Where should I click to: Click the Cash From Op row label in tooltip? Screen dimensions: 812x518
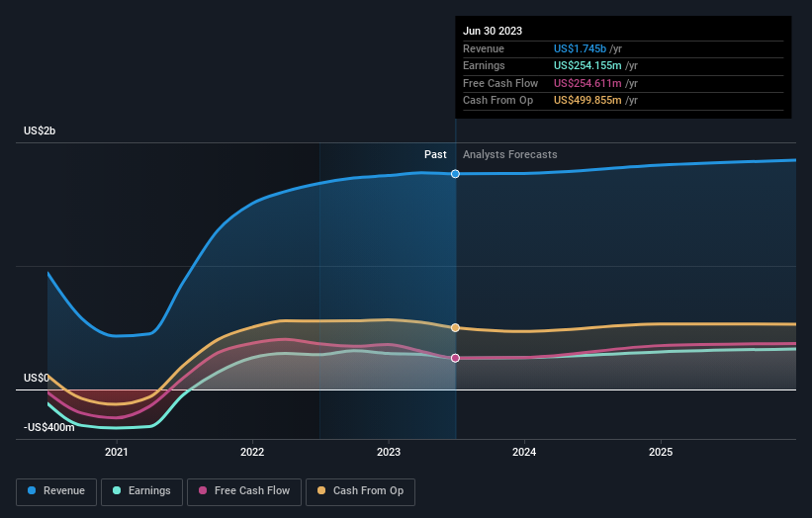click(x=497, y=101)
